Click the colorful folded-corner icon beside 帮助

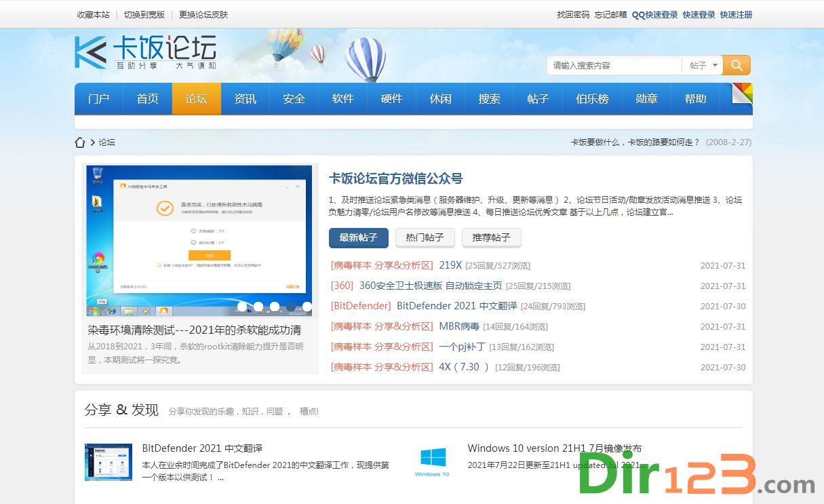point(742,94)
